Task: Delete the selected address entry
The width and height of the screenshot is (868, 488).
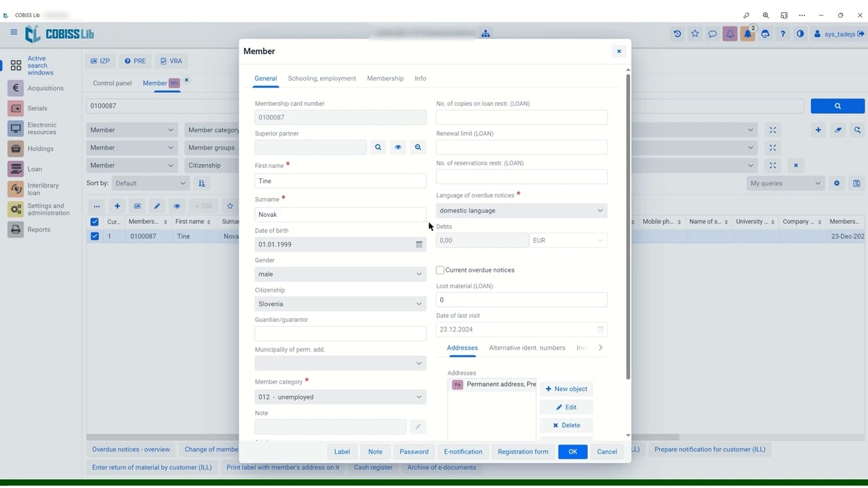Action: [x=566, y=426]
